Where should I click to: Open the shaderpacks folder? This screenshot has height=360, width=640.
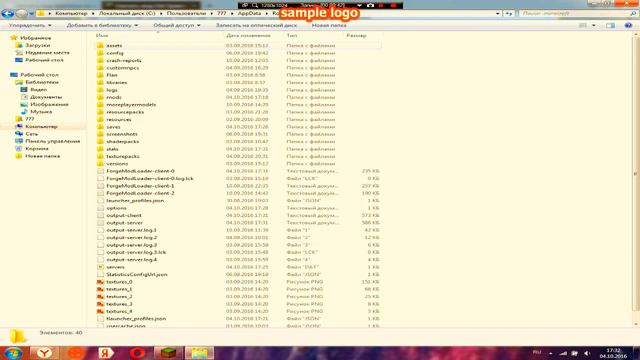pos(122,142)
